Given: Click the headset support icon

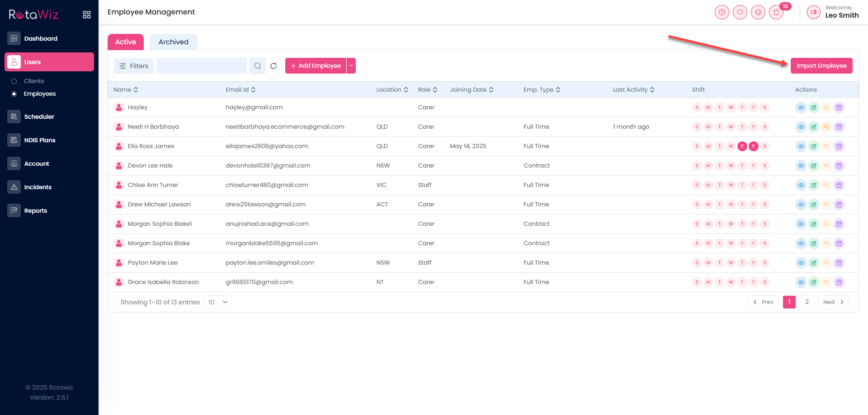Looking at the screenshot, I should 758,12.
